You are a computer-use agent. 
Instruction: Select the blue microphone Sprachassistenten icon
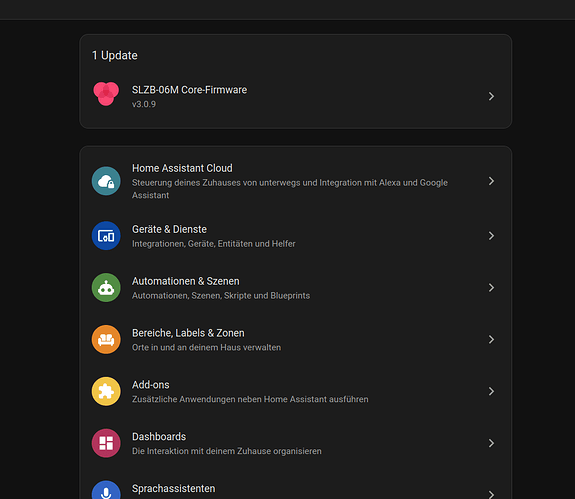tap(106, 490)
